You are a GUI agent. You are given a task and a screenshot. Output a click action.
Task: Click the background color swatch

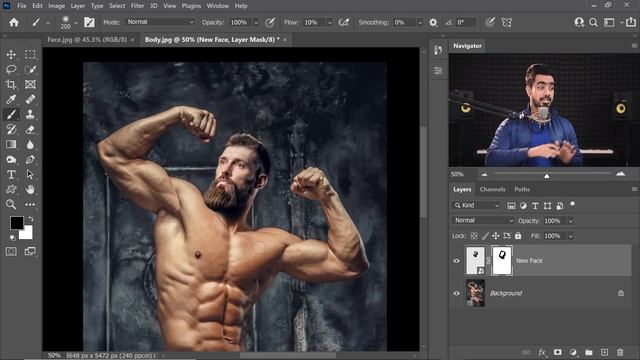coord(27,234)
